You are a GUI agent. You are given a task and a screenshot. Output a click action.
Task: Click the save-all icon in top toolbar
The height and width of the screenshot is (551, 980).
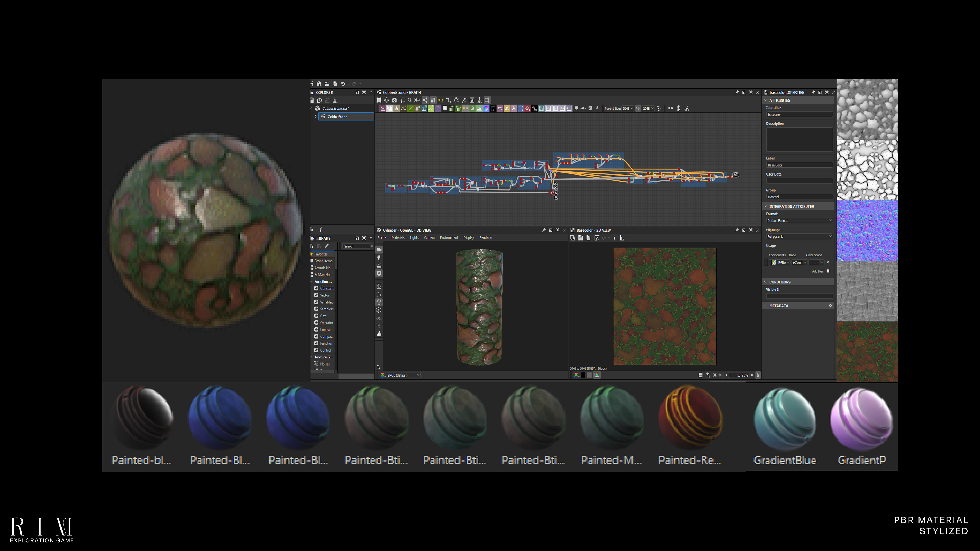pos(335,84)
